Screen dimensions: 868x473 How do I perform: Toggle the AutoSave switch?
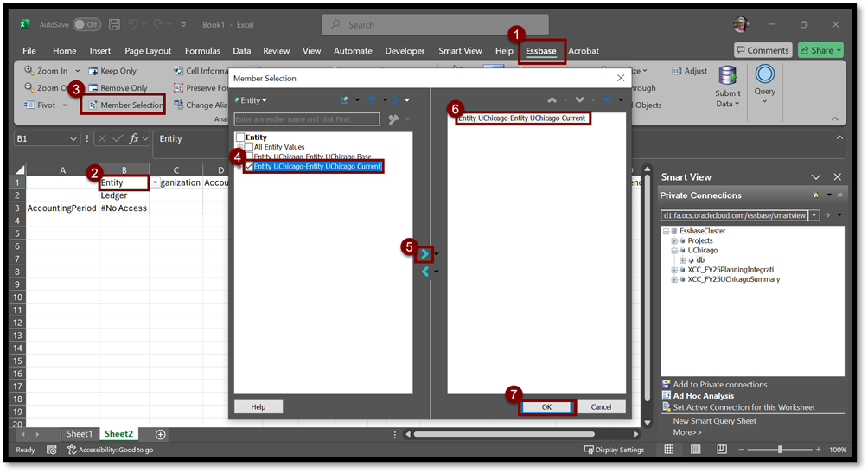pos(86,24)
